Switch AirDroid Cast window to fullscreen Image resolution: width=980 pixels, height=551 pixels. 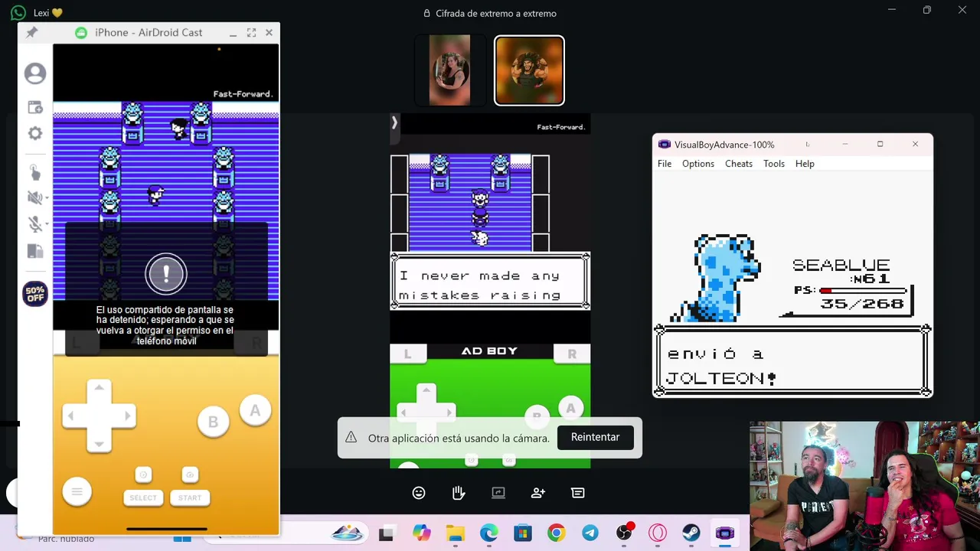click(x=251, y=32)
